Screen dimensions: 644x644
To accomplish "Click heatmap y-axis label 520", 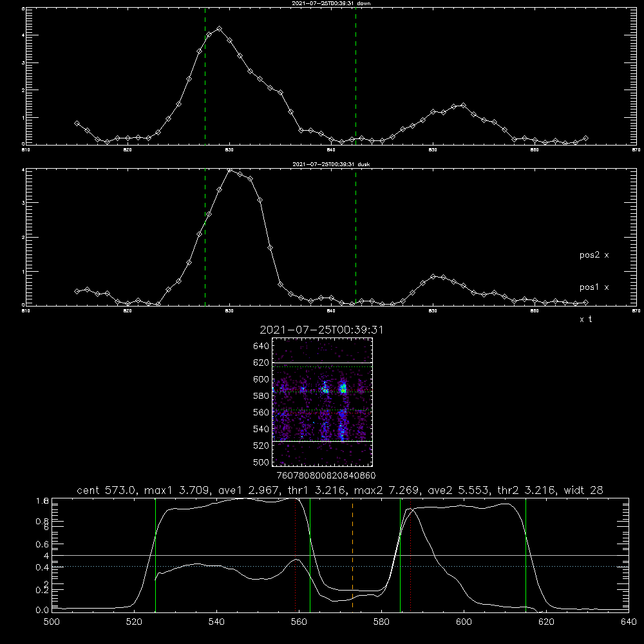I will click(261, 446).
